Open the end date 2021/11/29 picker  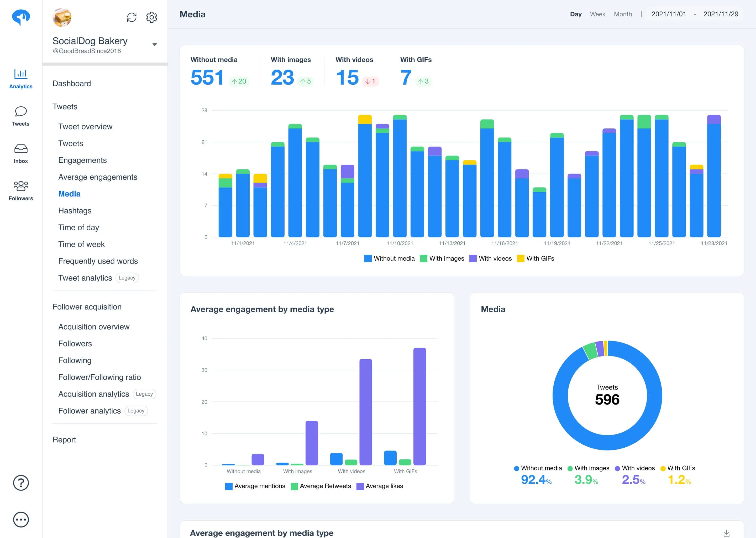click(x=721, y=14)
